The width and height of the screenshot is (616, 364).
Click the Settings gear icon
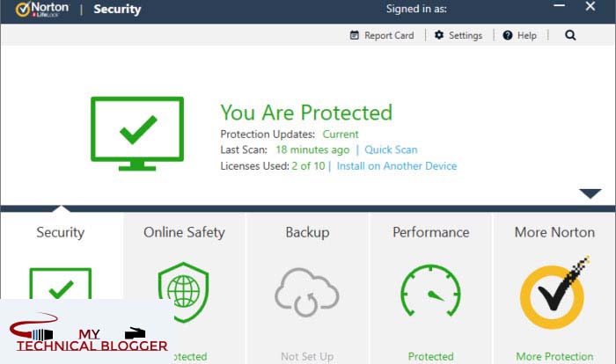tap(439, 35)
